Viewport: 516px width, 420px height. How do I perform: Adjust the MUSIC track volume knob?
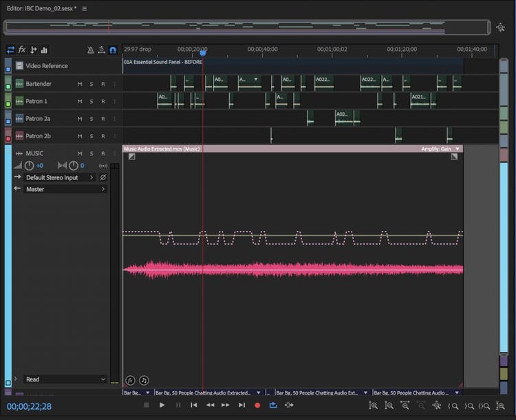(x=29, y=166)
